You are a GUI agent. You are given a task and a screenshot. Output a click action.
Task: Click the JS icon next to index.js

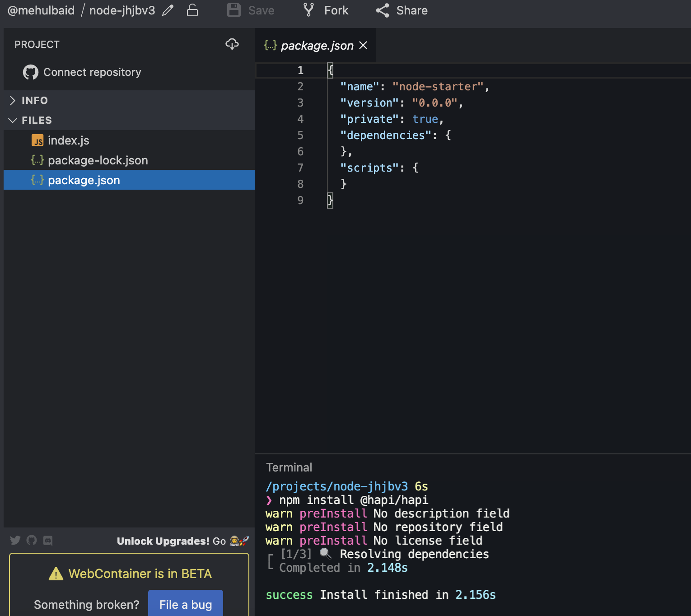38,140
